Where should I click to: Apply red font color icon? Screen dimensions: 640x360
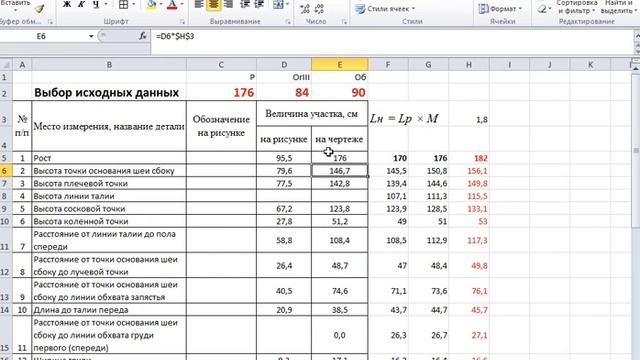[x=172, y=4]
